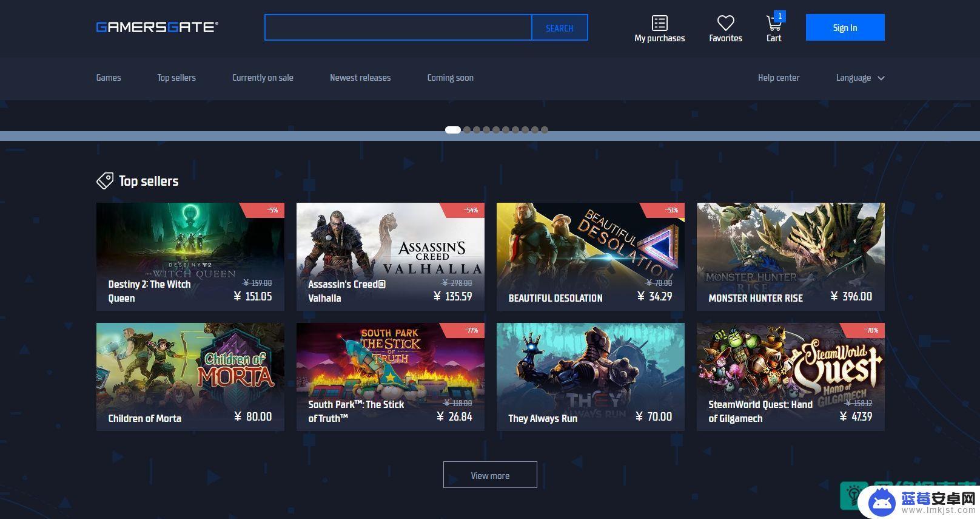Image resolution: width=980 pixels, height=519 pixels.
Task: Open the Coming soon menu item
Action: click(451, 78)
